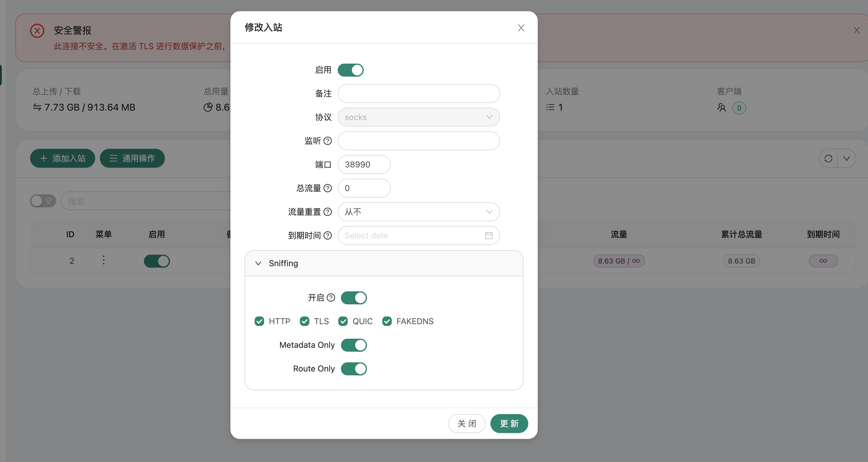Open the 流量重置 dropdown
This screenshot has width=868, height=462.
click(419, 212)
